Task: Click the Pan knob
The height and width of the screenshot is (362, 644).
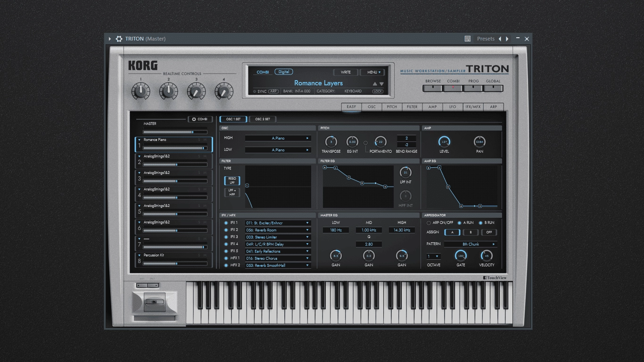Action: pos(479,141)
